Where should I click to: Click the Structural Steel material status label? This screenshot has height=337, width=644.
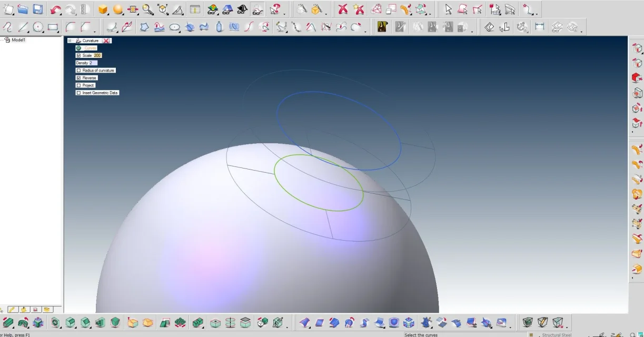[x=557, y=334]
